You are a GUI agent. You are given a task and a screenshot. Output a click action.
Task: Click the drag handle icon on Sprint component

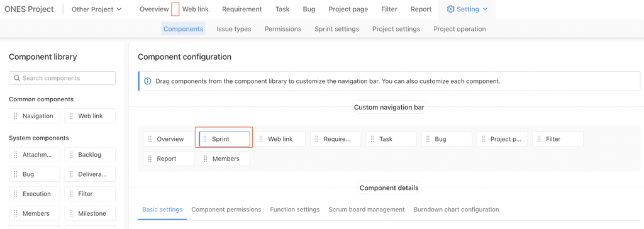206,139
